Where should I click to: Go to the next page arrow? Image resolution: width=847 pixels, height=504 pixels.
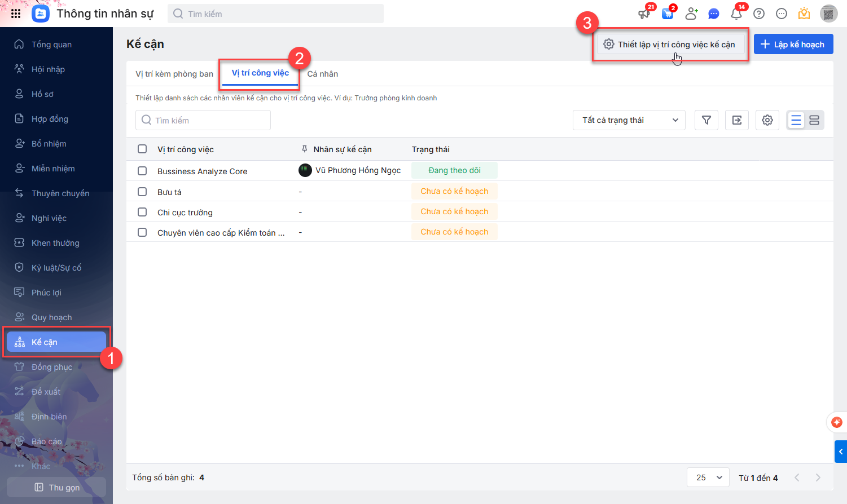(x=818, y=478)
